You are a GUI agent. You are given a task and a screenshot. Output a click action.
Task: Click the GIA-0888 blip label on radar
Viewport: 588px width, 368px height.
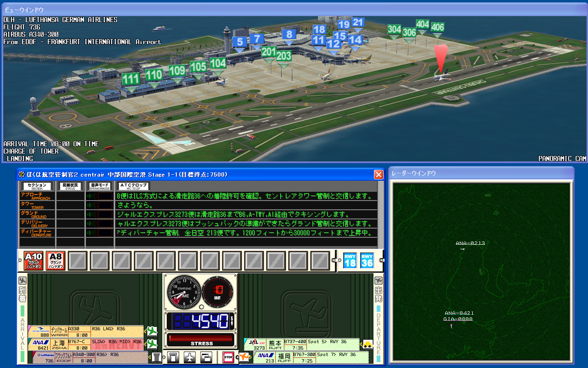click(458, 319)
